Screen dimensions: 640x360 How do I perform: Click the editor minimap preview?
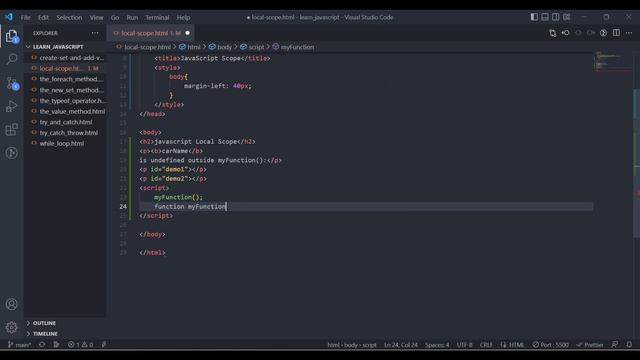(x=612, y=61)
